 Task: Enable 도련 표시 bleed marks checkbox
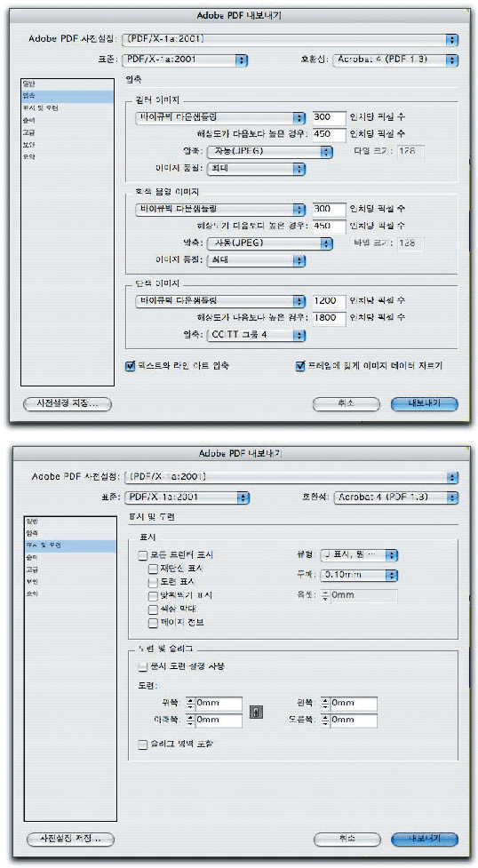(x=153, y=582)
